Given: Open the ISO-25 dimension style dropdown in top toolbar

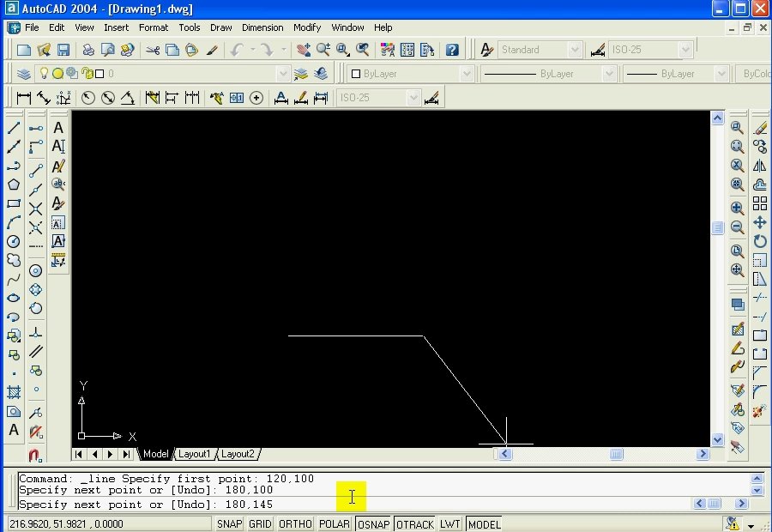Looking at the screenshot, I should [685, 50].
